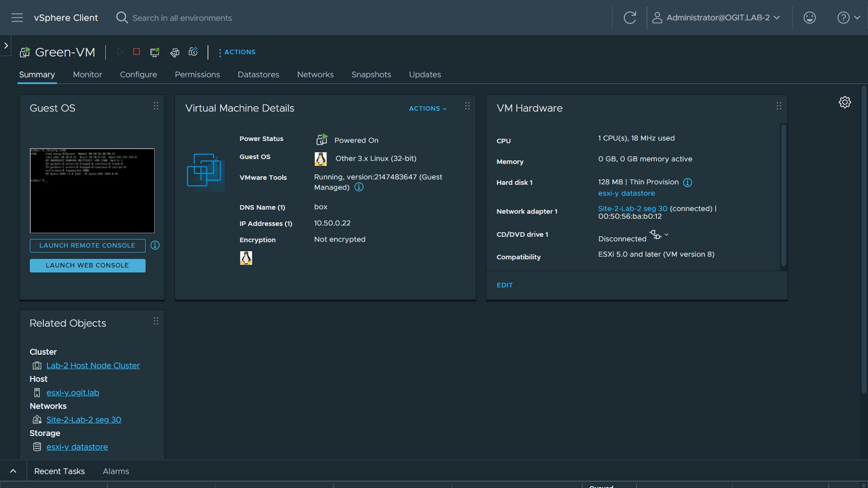Click the Power Off red square icon

(137, 52)
